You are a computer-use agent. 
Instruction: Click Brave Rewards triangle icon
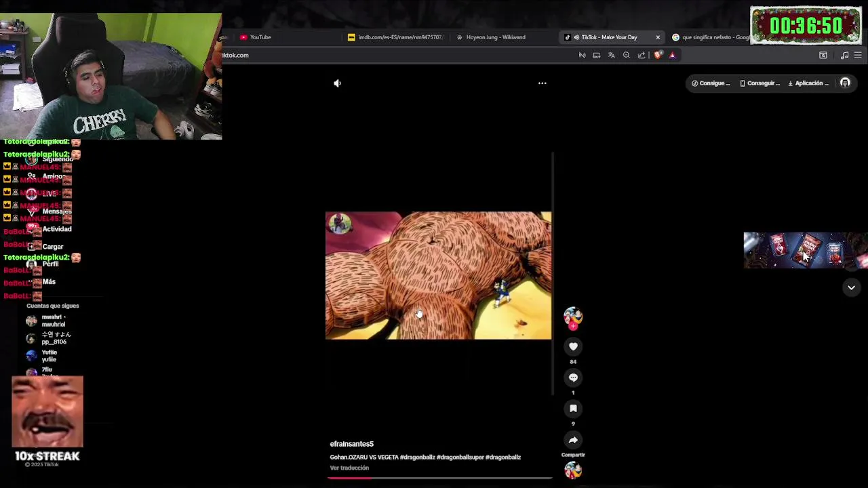672,56
